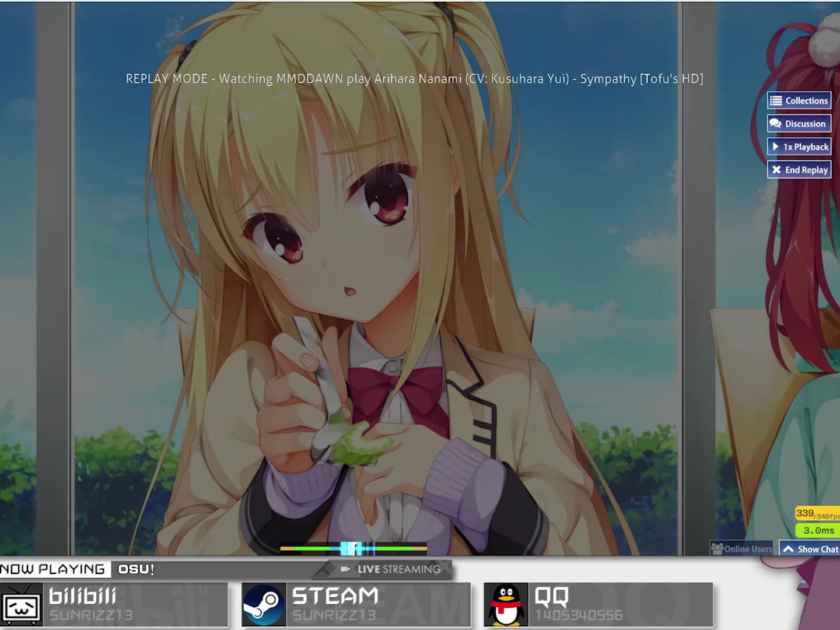The height and width of the screenshot is (630, 840).
Task: Click the QQ penguin icon
Action: pyautogui.click(x=506, y=605)
